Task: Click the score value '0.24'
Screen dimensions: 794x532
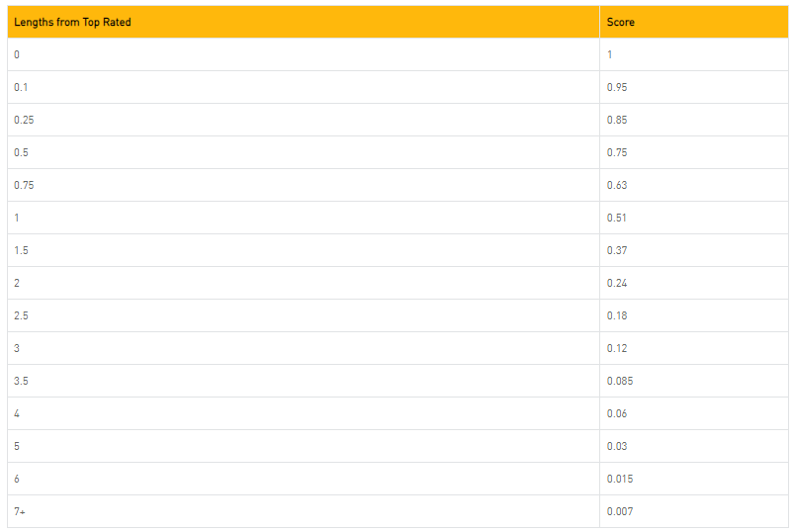Action: pos(617,283)
